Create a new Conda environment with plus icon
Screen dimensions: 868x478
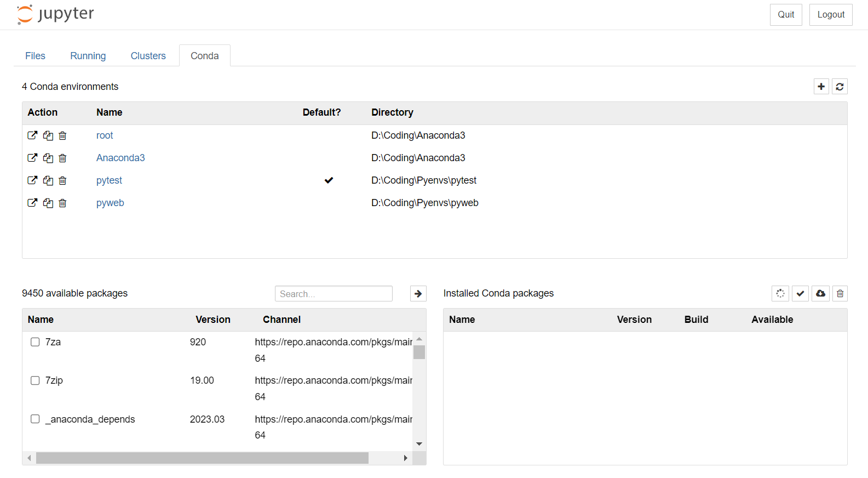point(821,87)
